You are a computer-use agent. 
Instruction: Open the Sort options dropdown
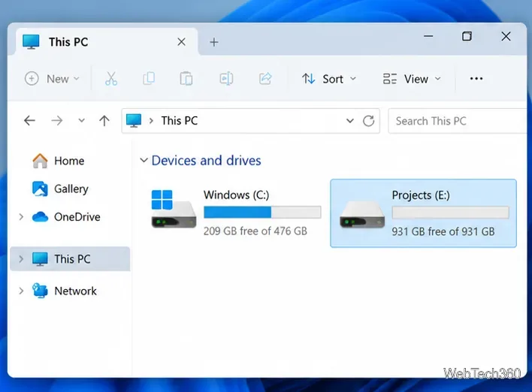pyautogui.click(x=329, y=79)
